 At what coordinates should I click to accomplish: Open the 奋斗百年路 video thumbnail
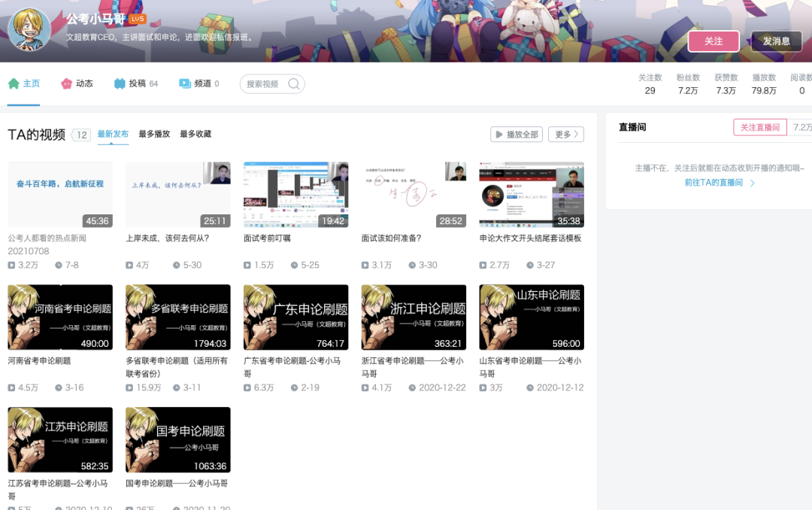60,194
